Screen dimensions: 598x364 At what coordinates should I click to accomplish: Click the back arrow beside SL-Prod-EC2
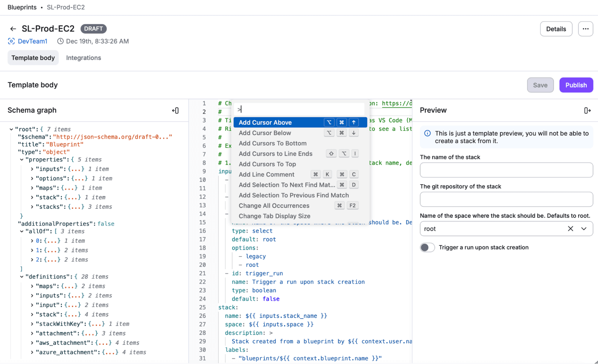pyautogui.click(x=13, y=29)
